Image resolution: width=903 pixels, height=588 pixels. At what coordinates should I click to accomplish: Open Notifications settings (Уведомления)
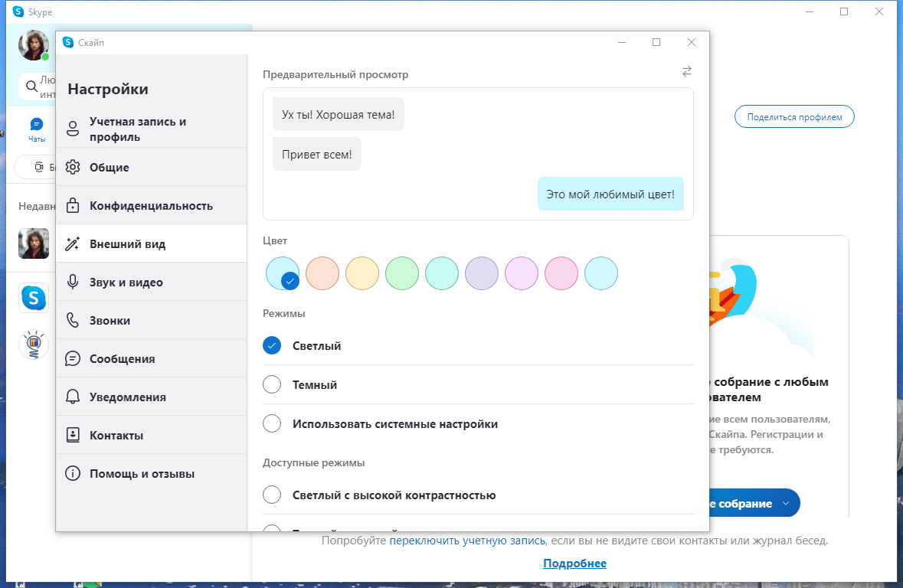[x=152, y=397]
